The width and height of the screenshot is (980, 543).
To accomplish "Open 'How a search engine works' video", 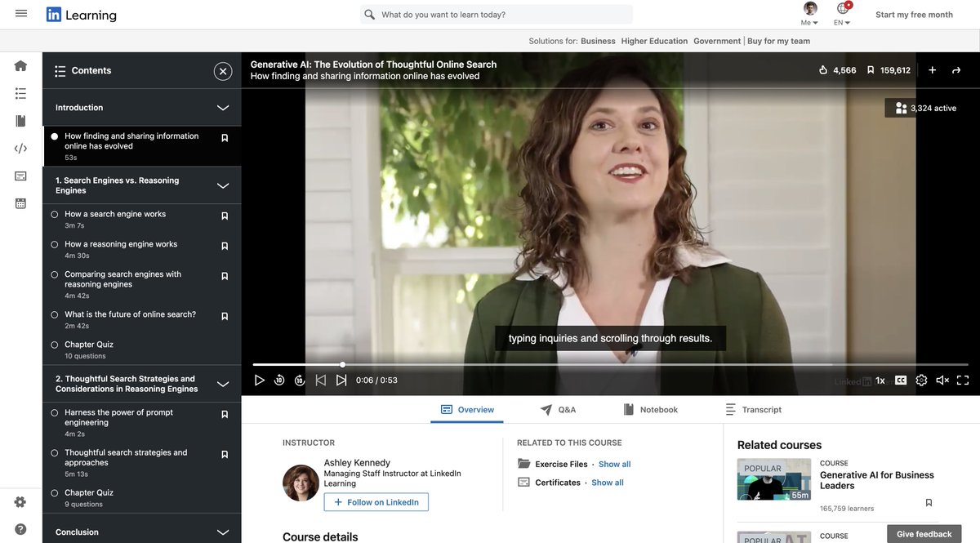I will [115, 214].
